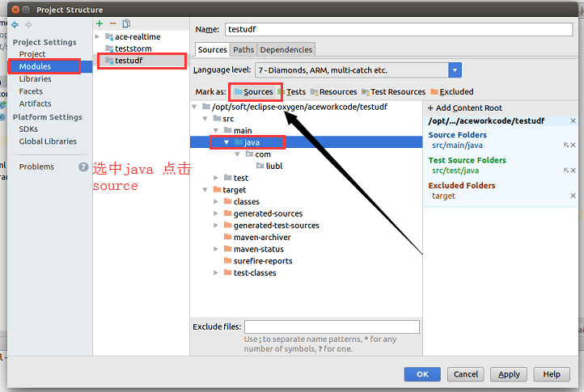Remove module with the minus icon
The height and width of the screenshot is (392, 584).
click(113, 23)
